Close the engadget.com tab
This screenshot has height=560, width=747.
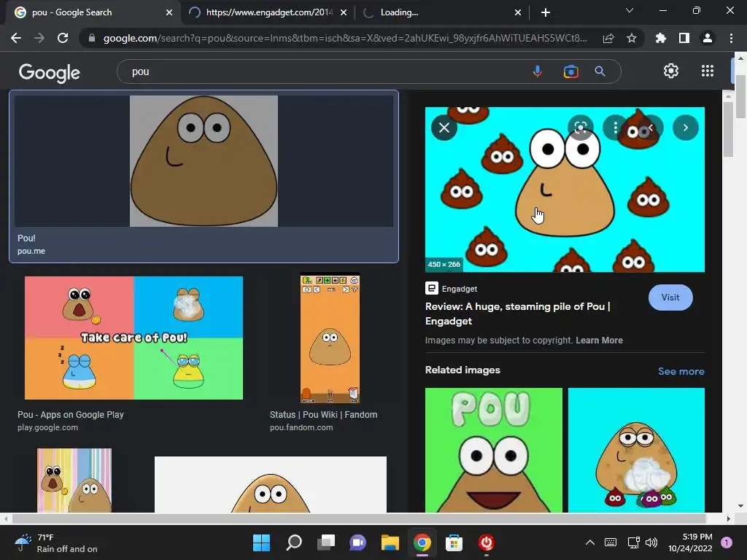click(344, 12)
